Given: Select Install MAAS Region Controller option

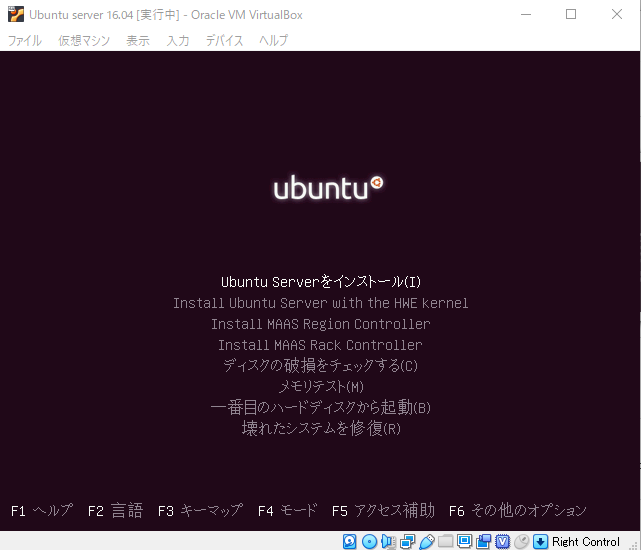Looking at the screenshot, I should pos(320,324).
